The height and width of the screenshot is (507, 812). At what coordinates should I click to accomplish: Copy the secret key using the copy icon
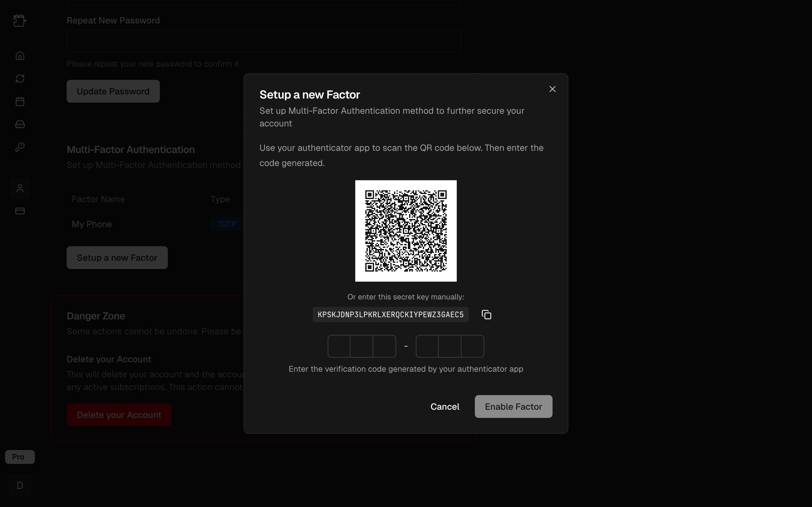click(486, 314)
